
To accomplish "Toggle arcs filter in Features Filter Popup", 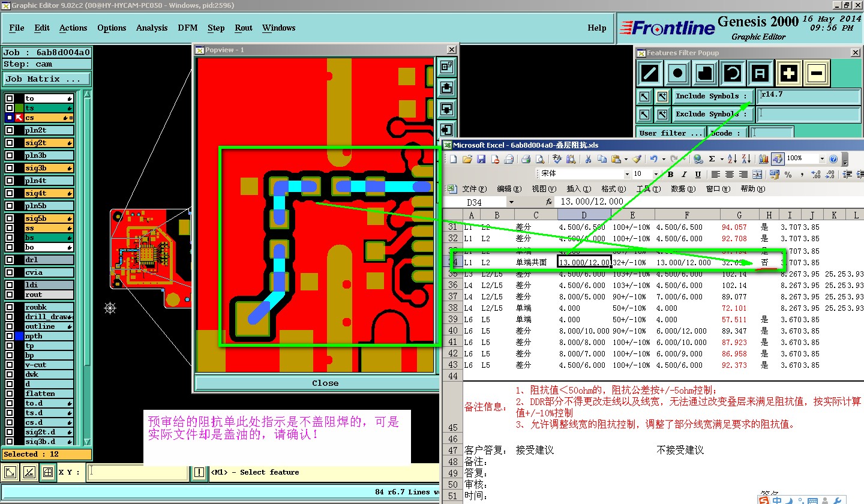I will pyautogui.click(x=733, y=73).
